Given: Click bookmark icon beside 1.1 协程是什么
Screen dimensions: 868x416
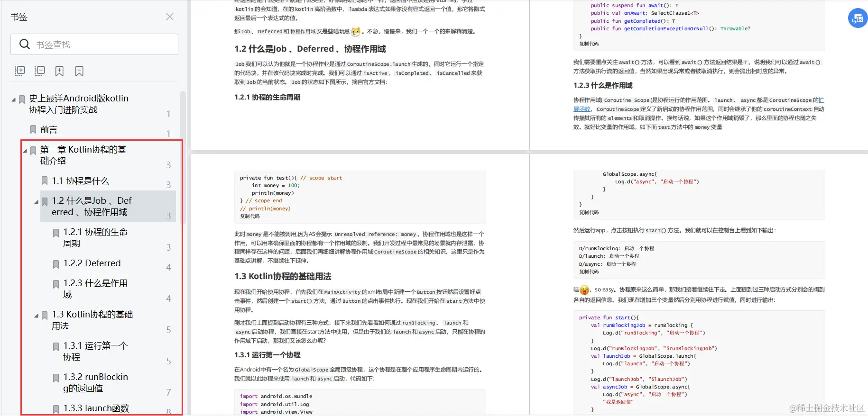Looking at the screenshot, I should click(x=45, y=181).
